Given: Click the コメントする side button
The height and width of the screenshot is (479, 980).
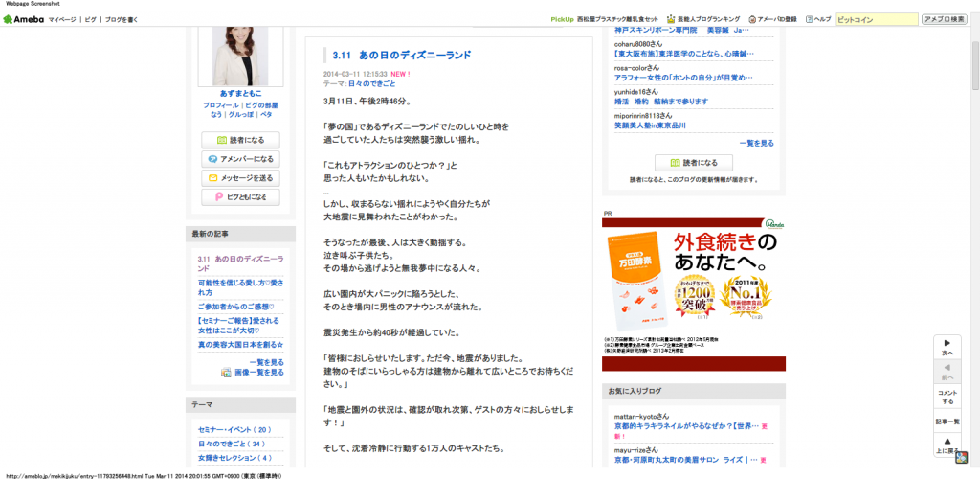Looking at the screenshot, I should 947,396.
